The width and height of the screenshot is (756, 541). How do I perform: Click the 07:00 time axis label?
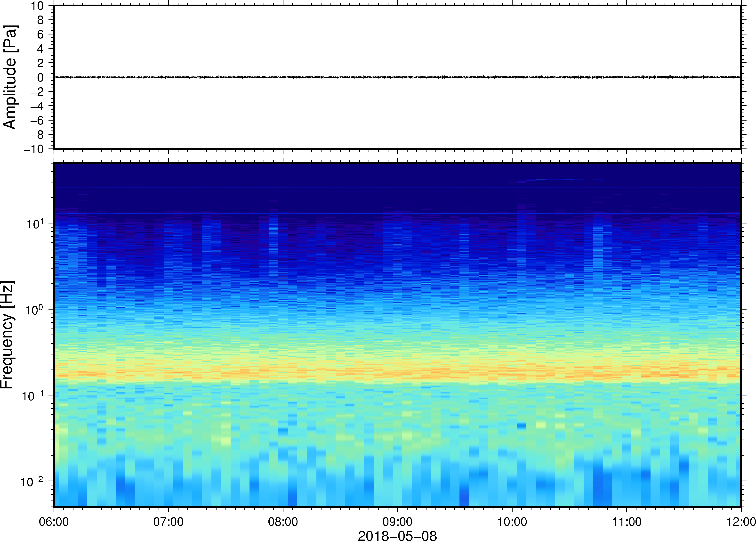coord(168,522)
